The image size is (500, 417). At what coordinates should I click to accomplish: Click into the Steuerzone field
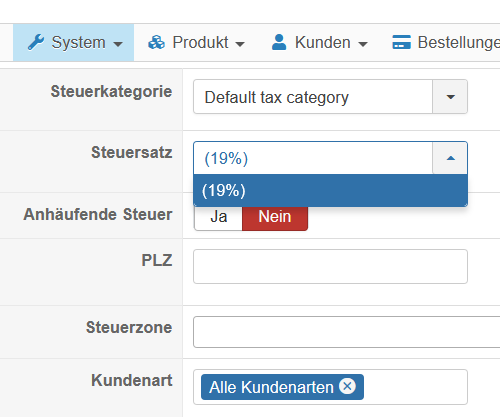click(347, 332)
